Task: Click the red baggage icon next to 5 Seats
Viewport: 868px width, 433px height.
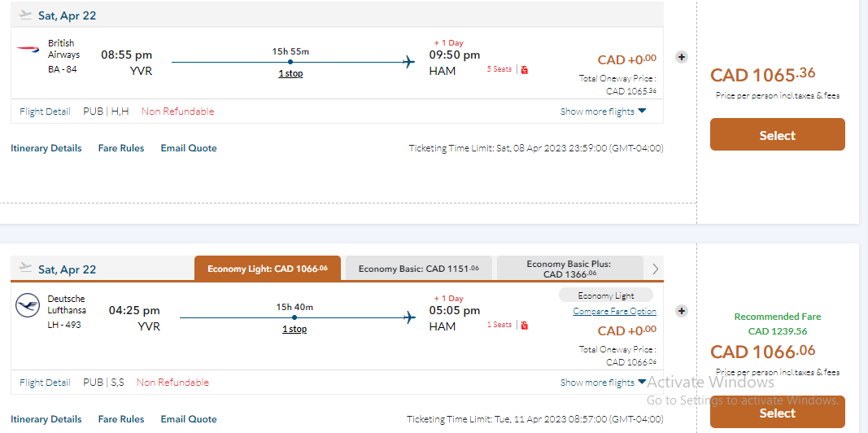Action: point(525,70)
